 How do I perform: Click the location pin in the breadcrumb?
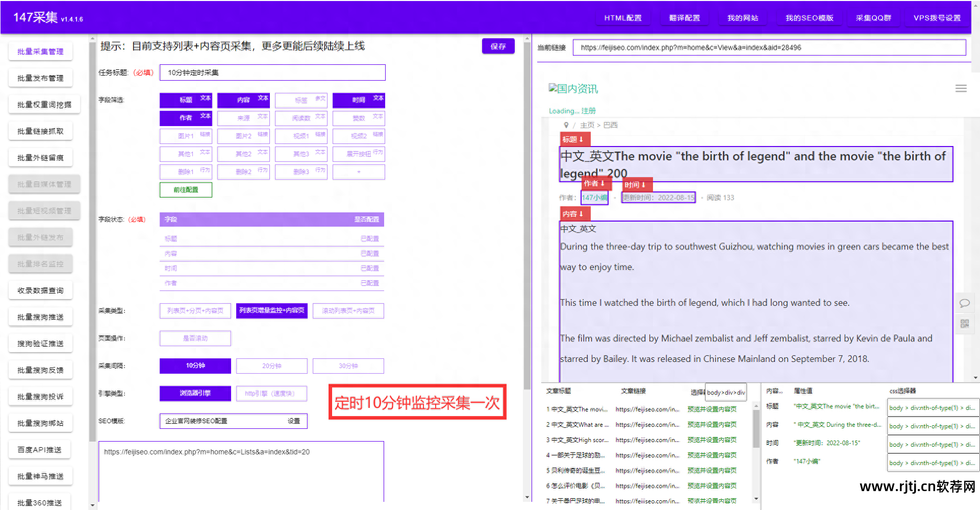pos(567,125)
